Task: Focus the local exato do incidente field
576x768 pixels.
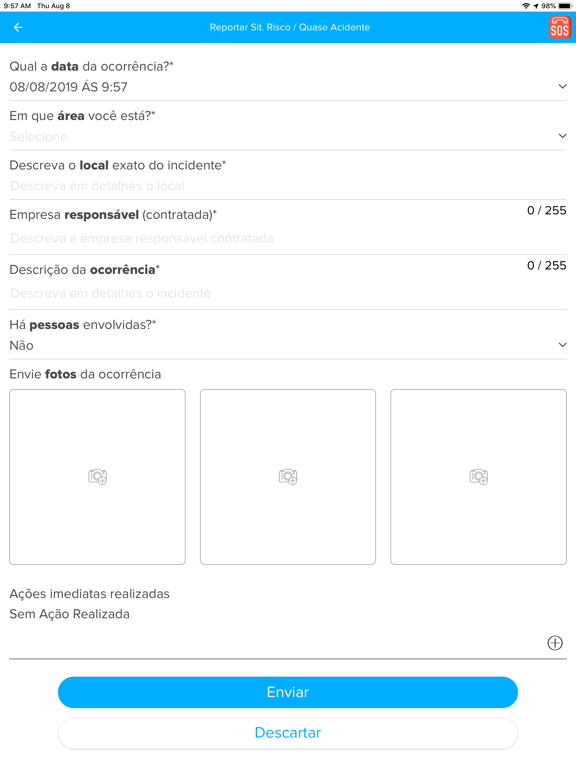Action: pyautogui.click(x=288, y=186)
